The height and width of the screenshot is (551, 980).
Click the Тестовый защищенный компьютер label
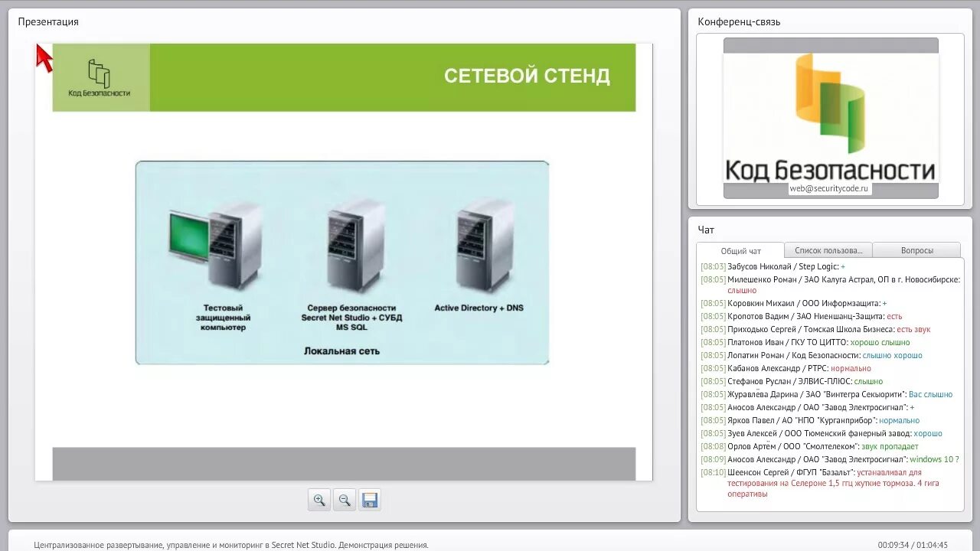223,318
